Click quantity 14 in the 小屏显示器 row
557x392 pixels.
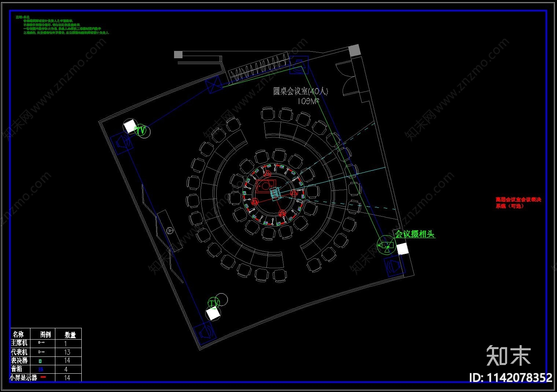pos(67,378)
